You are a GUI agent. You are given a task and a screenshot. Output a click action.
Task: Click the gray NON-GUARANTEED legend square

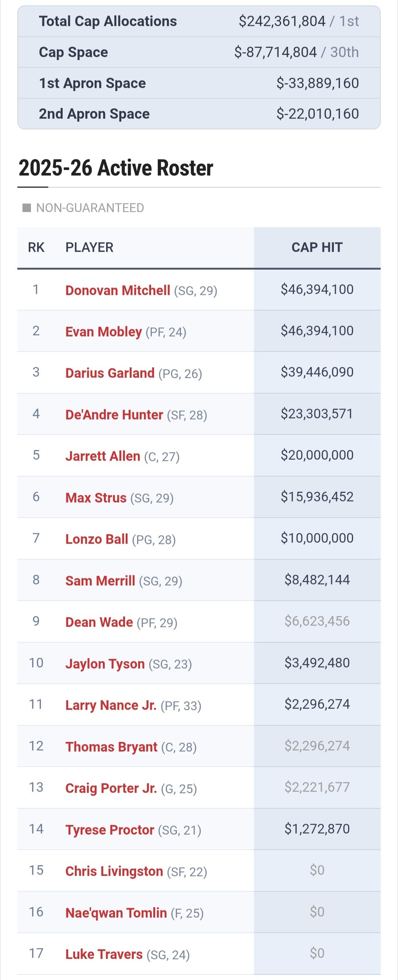(27, 208)
